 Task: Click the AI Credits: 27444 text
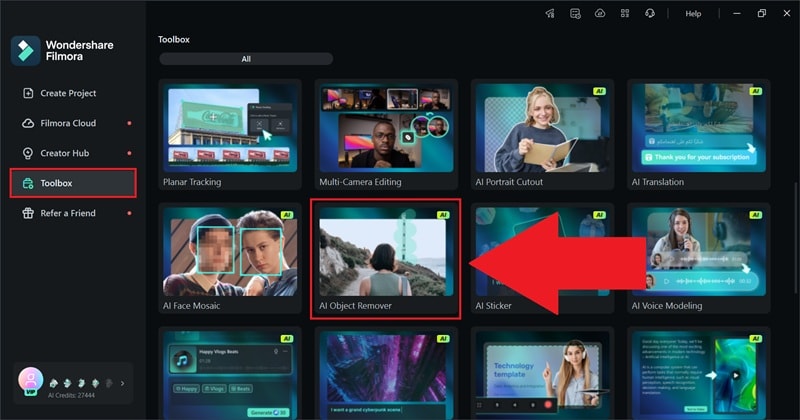(71, 396)
